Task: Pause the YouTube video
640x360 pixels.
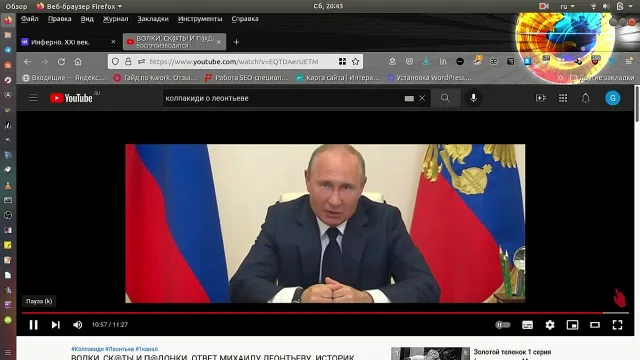Action: 33,324
